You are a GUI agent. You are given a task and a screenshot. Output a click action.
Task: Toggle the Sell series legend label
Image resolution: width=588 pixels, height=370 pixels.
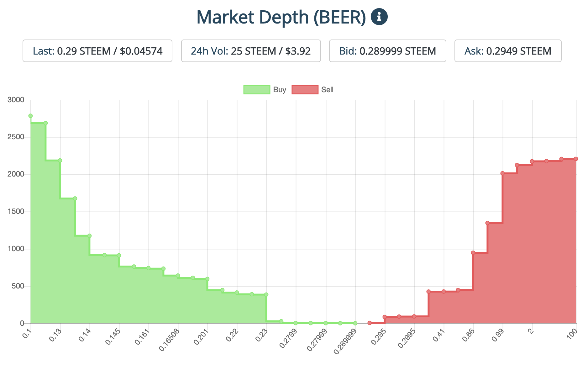tap(327, 90)
